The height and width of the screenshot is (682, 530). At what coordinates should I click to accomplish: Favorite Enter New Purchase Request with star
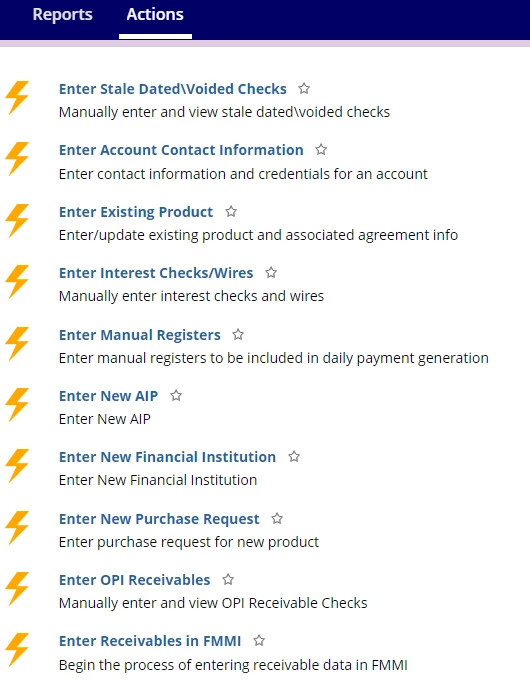pos(277,518)
